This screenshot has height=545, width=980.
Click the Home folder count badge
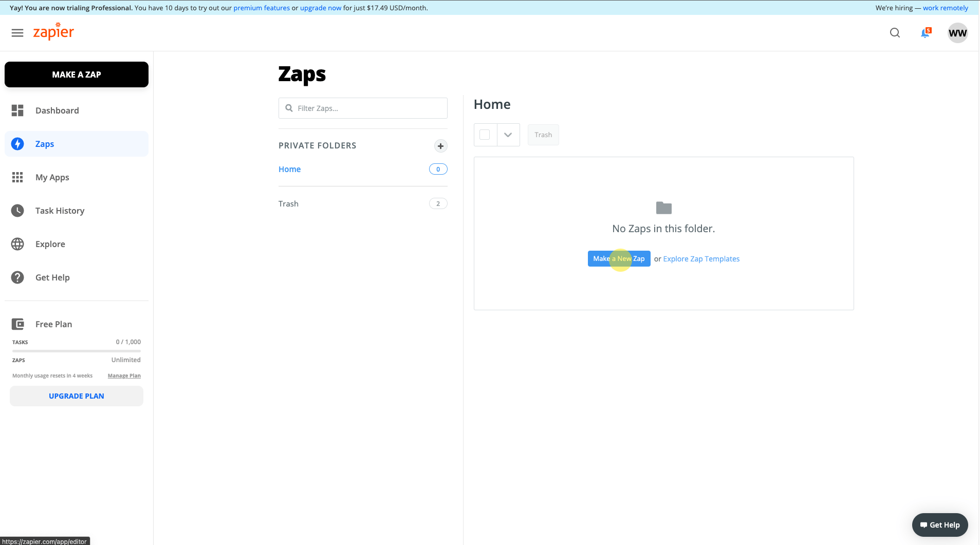coord(438,169)
